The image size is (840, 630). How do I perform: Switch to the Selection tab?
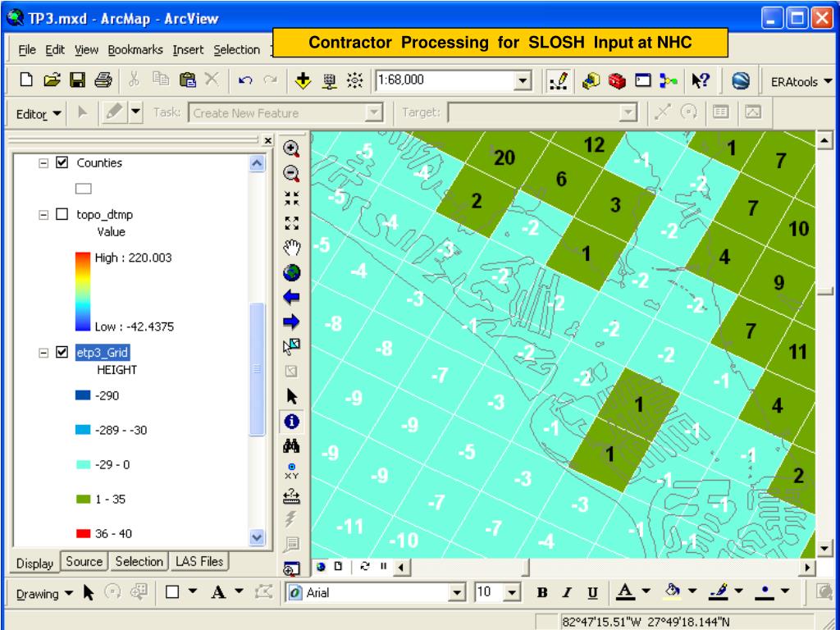pyautogui.click(x=139, y=561)
